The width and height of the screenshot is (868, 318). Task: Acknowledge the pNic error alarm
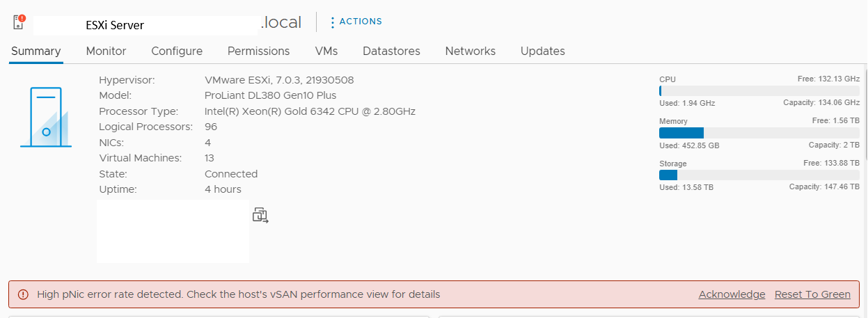pos(732,294)
